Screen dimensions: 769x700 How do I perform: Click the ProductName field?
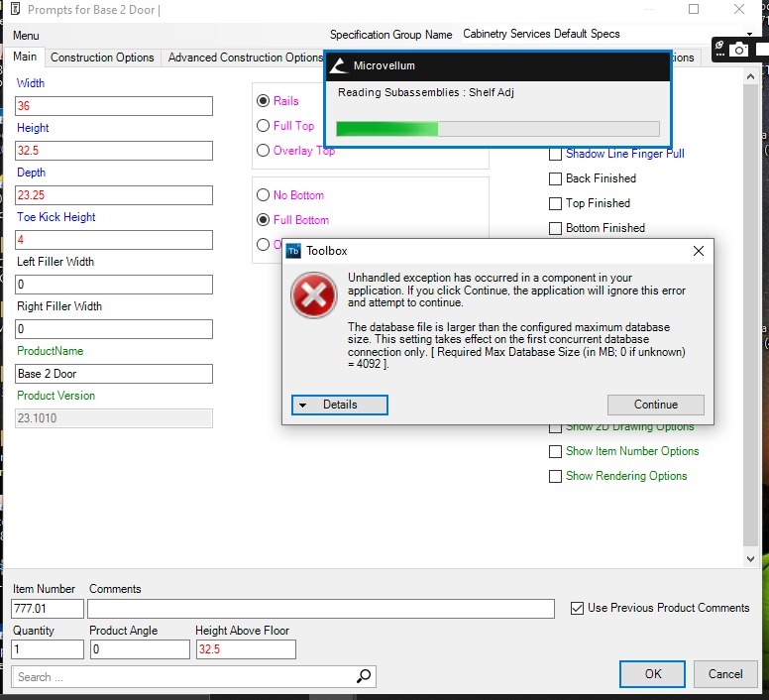114,374
